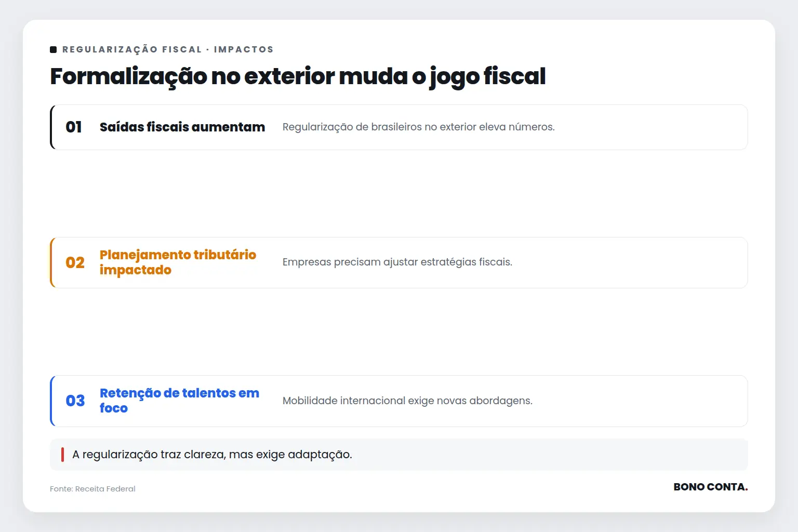Click the "Fonte: Receita Federal" footnote

(92, 489)
